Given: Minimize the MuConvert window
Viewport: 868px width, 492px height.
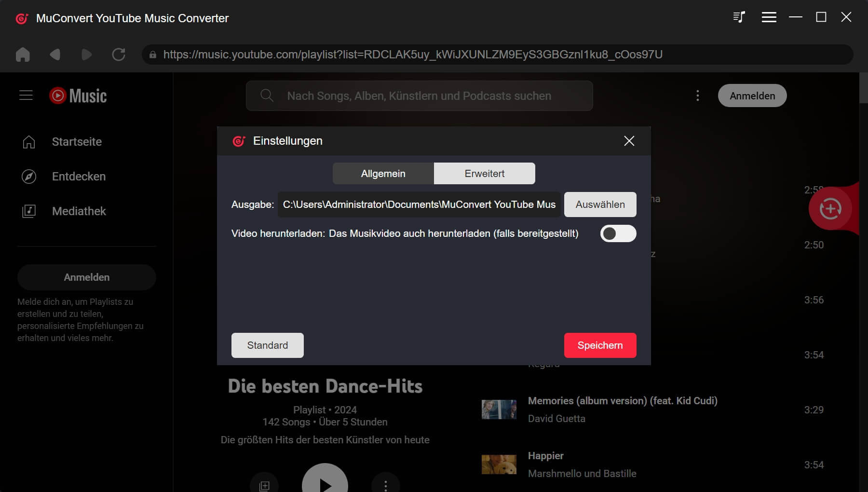Looking at the screenshot, I should [796, 17].
